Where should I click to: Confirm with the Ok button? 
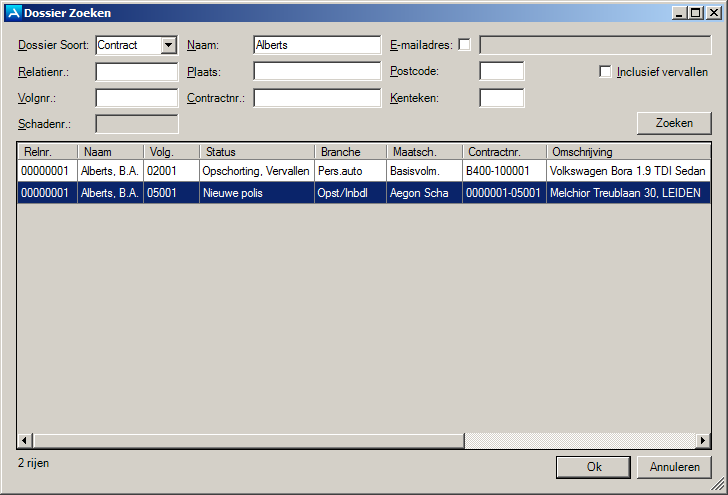(x=593, y=467)
